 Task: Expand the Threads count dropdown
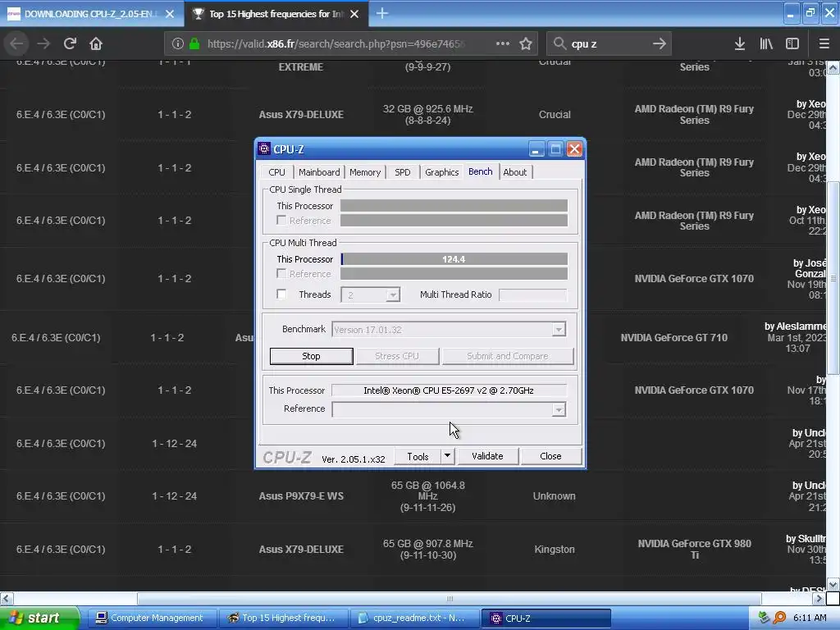[393, 294]
